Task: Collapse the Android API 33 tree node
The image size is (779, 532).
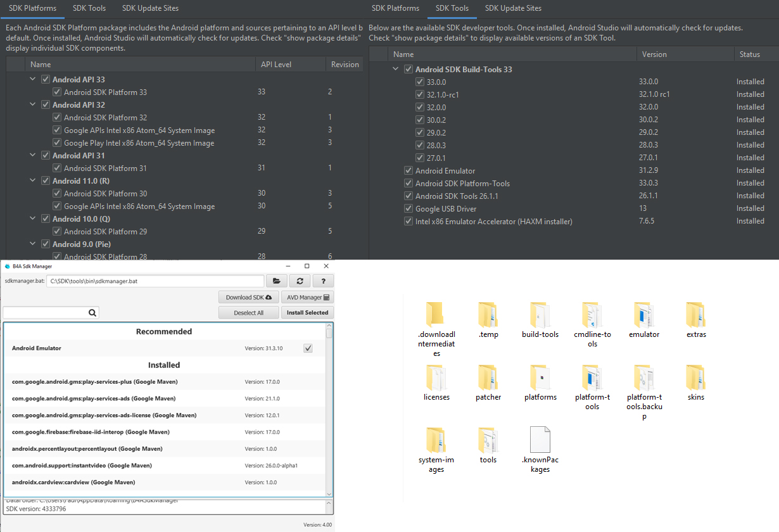Action: pyautogui.click(x=33, y=79)
